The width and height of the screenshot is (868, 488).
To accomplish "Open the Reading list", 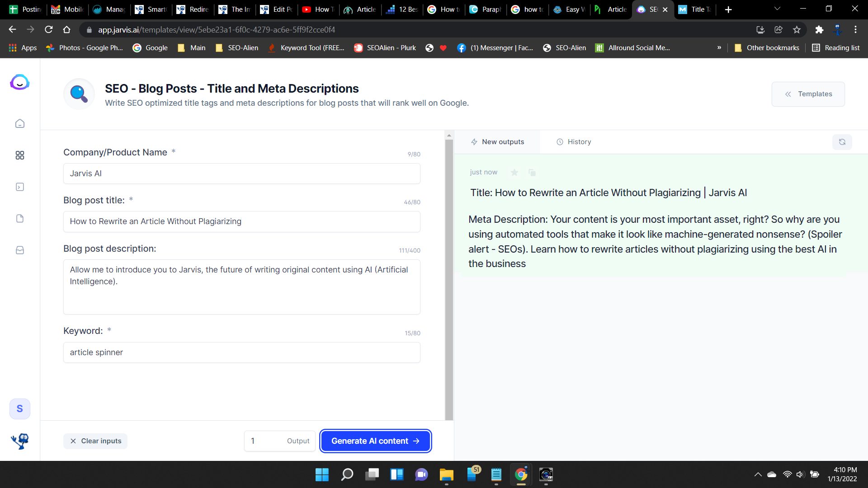I will pos(835,48).
